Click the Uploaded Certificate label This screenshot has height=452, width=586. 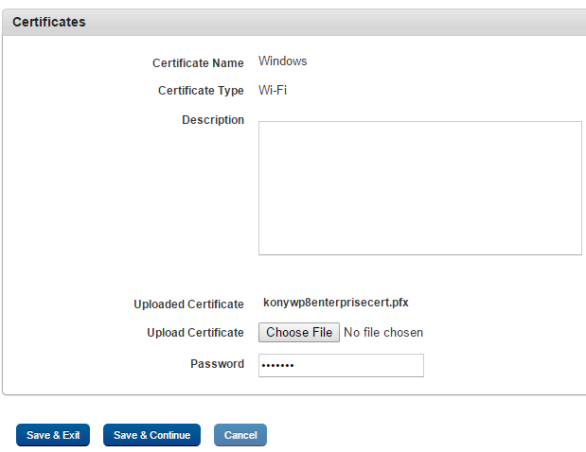189,304
